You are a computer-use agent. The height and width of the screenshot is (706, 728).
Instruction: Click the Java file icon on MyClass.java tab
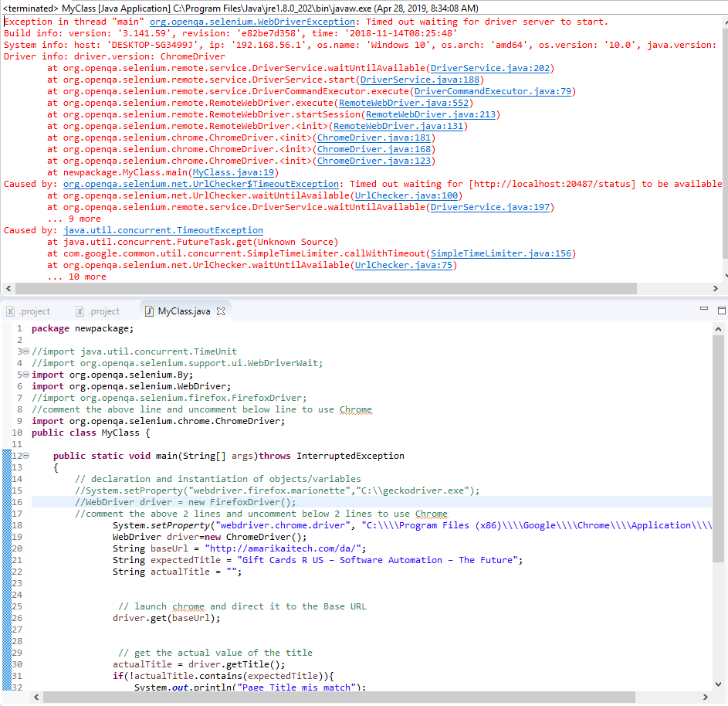(x=150, y=311)
